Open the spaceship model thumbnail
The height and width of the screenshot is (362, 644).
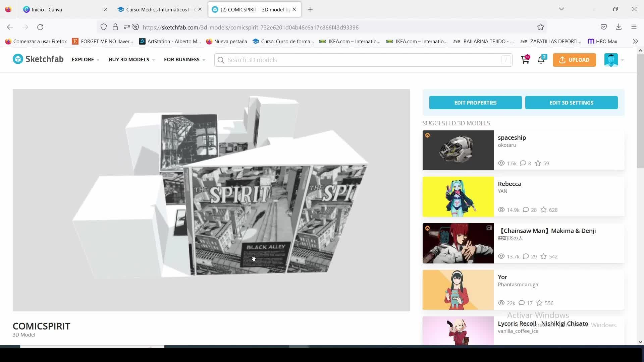(458, 150)
